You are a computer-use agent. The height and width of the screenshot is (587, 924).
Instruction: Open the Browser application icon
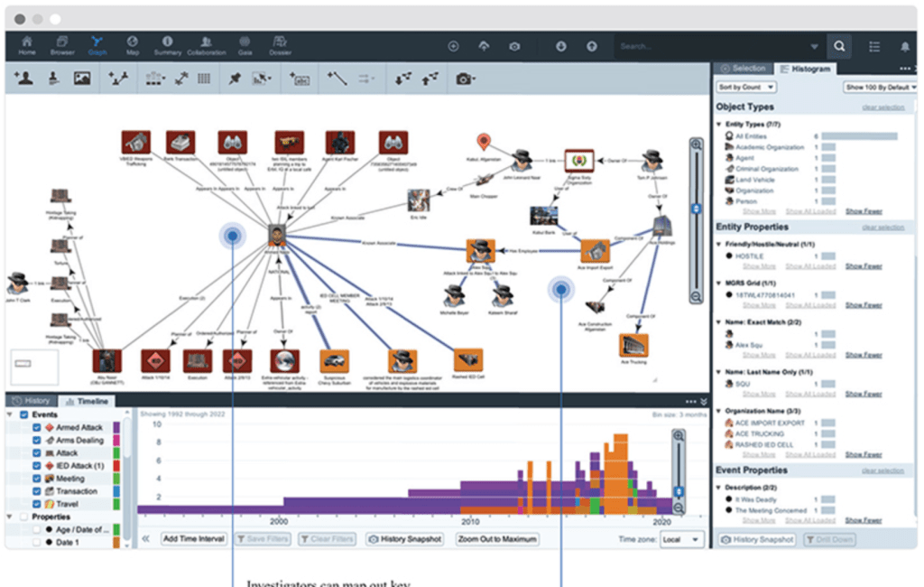[62, 45]
